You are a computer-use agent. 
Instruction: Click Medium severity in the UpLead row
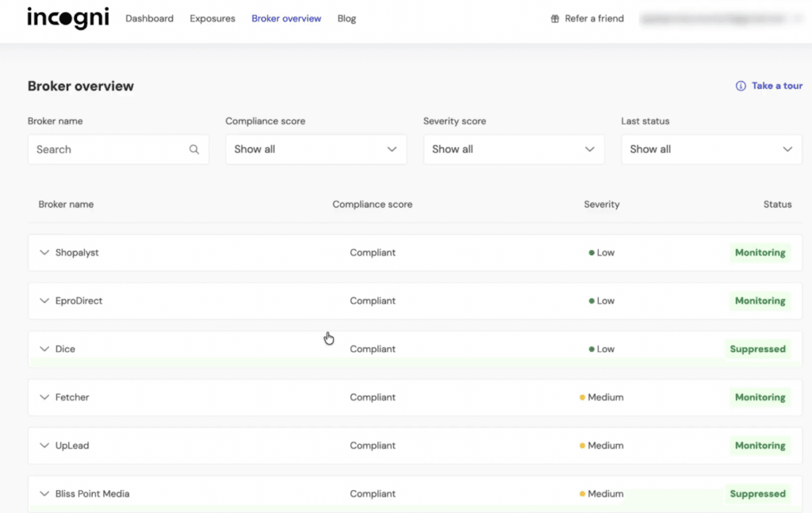click(x=602, y=445)
